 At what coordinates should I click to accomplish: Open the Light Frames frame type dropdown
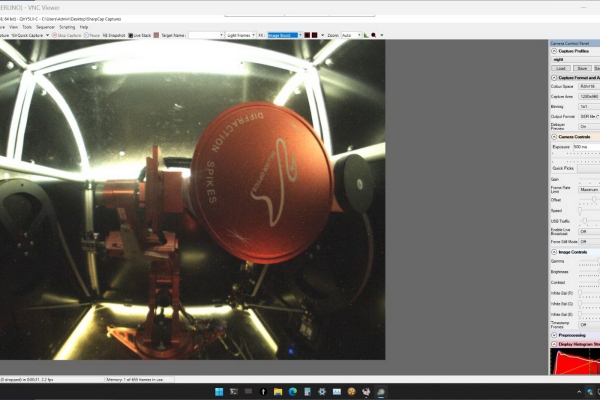pos(241,35)
